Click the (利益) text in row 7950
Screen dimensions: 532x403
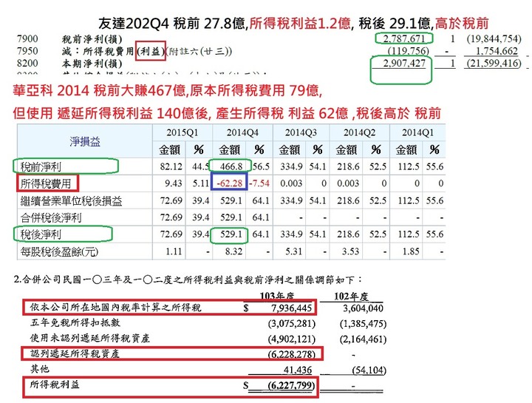[x=151, y=51]
